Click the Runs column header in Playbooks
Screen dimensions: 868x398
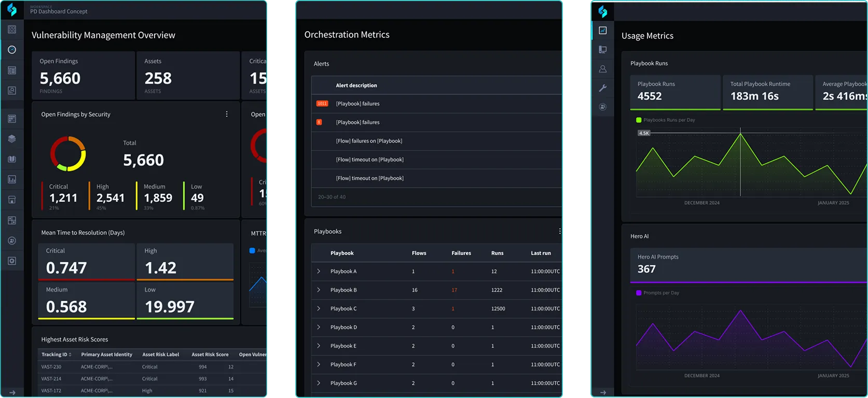coord(497,253)
